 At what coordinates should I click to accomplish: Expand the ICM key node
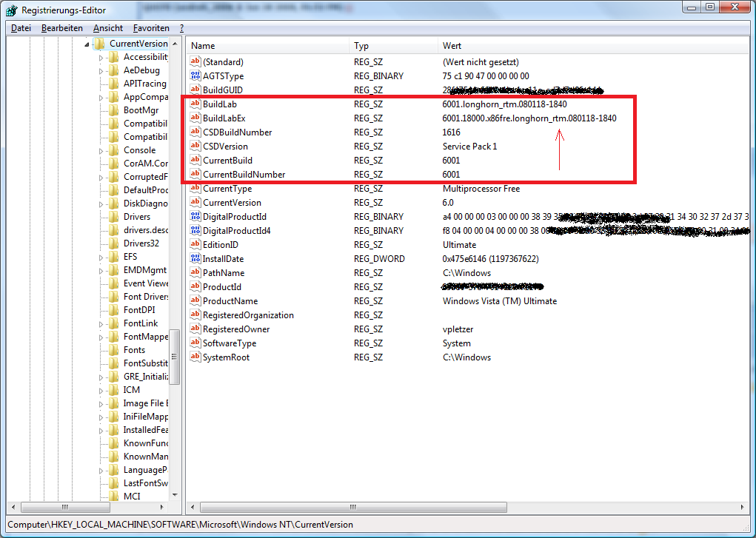click(x=101, y=391)
